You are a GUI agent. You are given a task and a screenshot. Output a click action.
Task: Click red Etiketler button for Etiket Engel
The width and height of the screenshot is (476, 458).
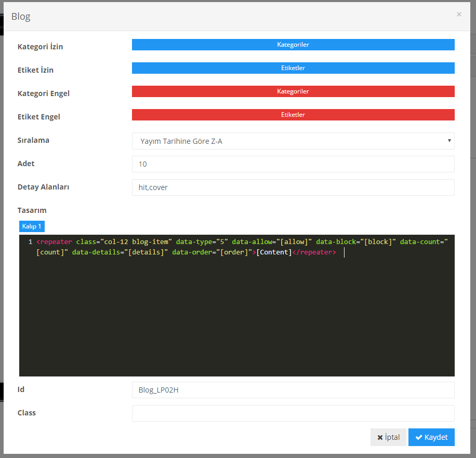(x=293, y=115)
